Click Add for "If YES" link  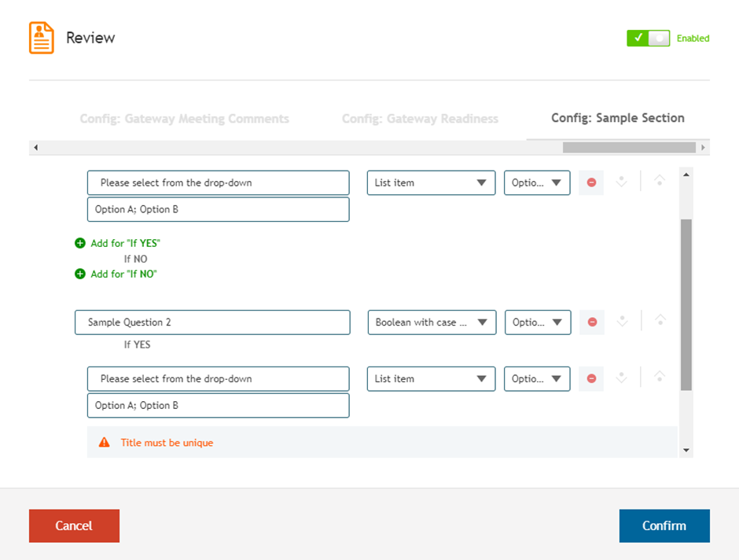[125, 243]
